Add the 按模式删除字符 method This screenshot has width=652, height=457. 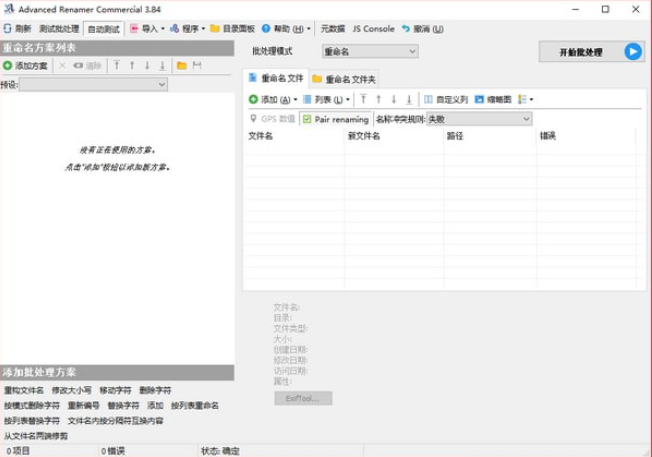point(32,405)
